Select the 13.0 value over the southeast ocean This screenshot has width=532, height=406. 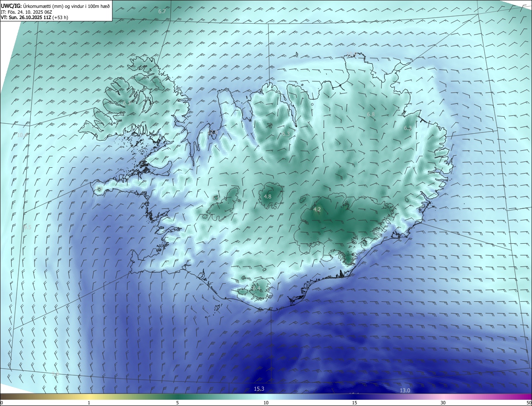(x=405, y=390)
